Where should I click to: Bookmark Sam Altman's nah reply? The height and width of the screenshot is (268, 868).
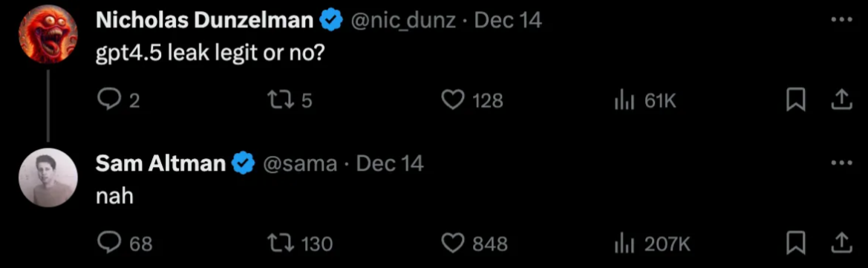pos(796,243)
